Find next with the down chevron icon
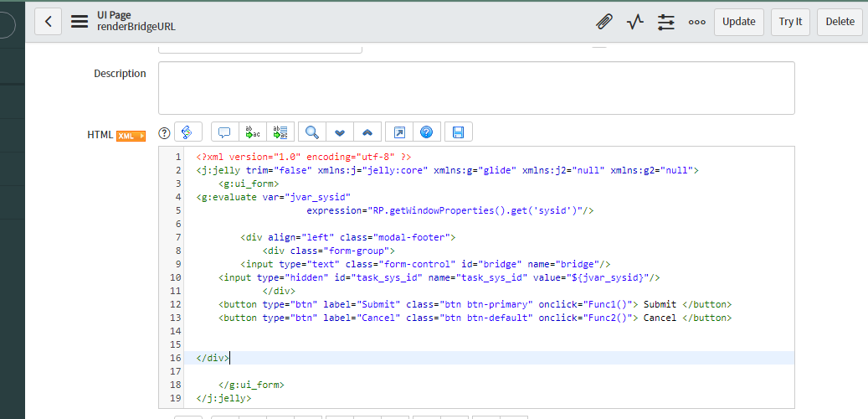 click(340, 132)
